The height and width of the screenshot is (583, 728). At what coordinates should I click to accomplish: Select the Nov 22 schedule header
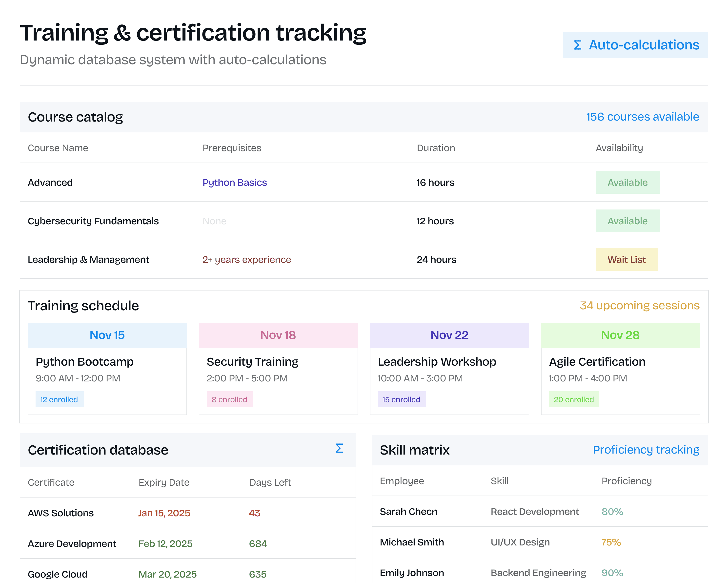coord(449,335)
